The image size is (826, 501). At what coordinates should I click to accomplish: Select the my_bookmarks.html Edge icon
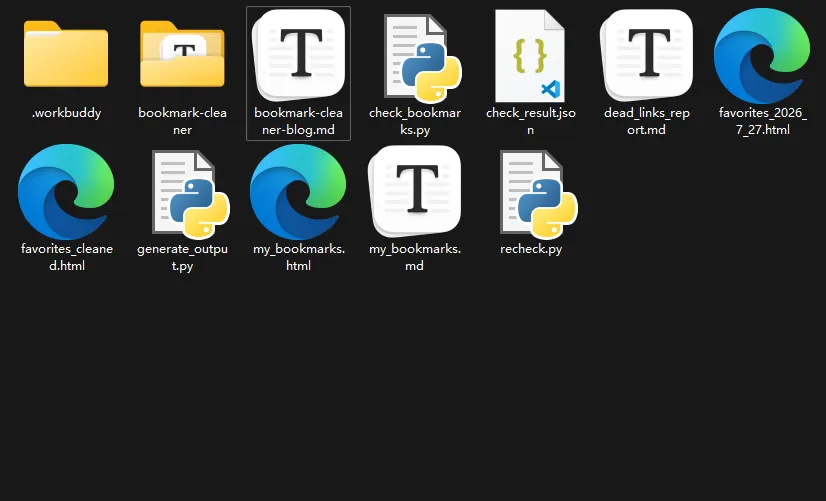pyautogui.click(x=298, y=192)
